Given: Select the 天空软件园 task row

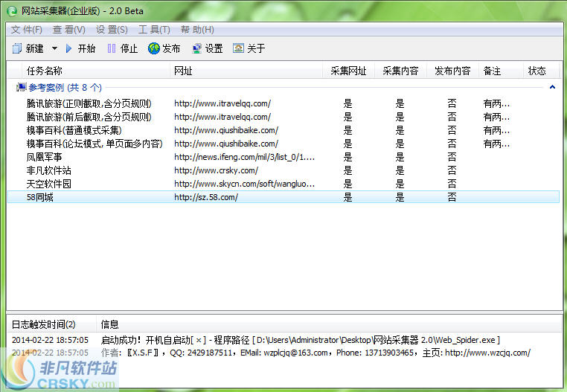Looking at the screenshot, I should pos(283,184).
